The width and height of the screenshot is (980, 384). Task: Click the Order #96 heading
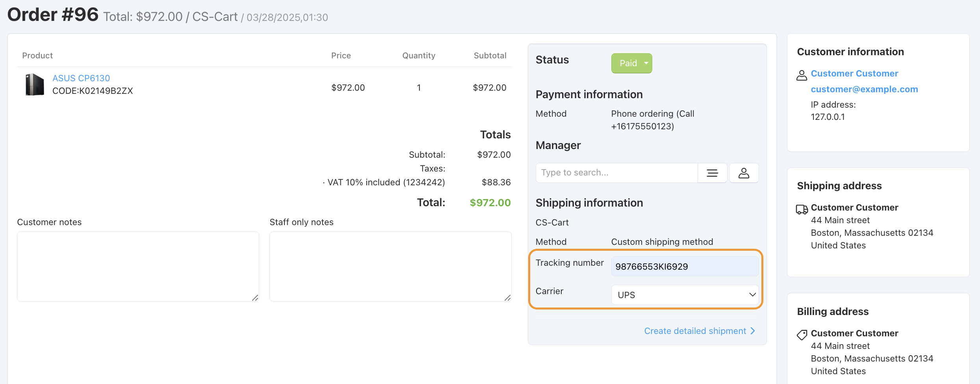(x=53, y=15)
